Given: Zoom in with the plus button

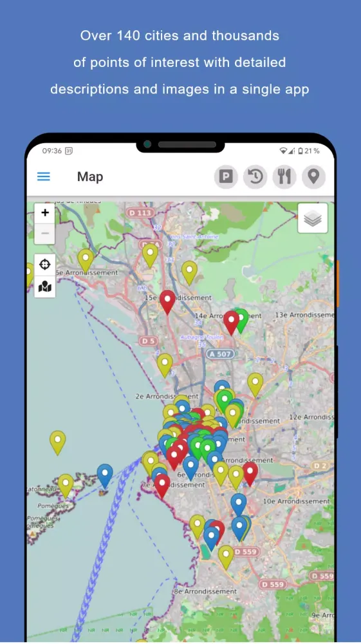Looking at the screenshot, I should click(x=44, y=213).
